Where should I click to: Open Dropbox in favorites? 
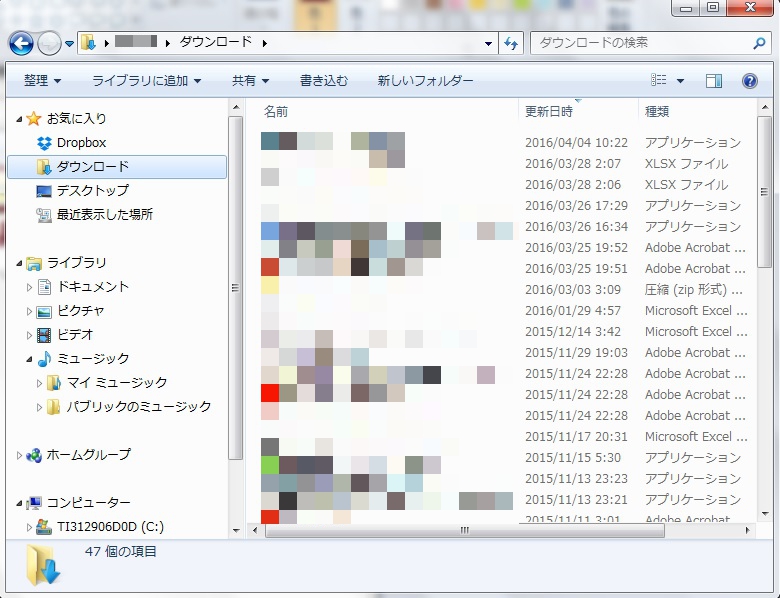tap(81, 143)
